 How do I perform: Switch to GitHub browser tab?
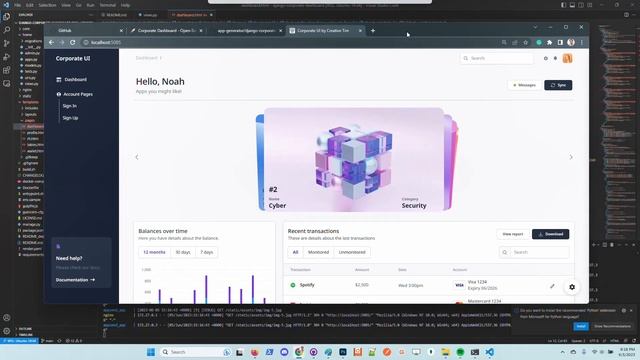point(86,31)
